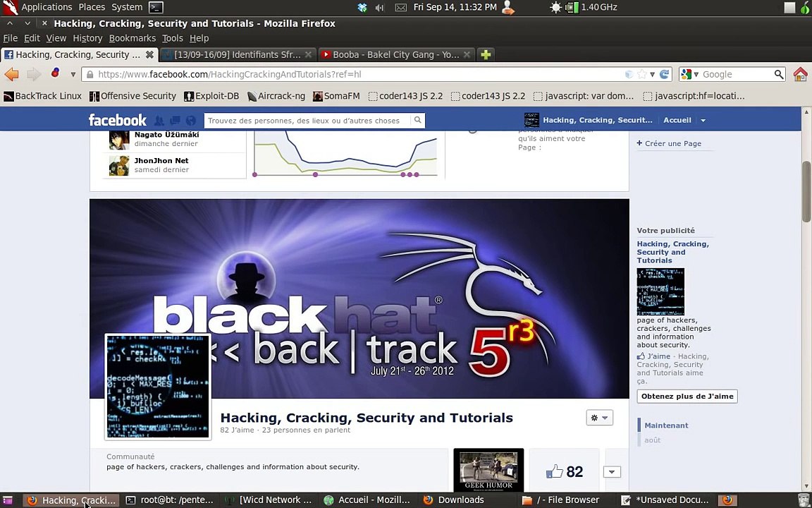Open Firefox Tools menu
This screenshot has width=812, height=508.
click(173, 38)
